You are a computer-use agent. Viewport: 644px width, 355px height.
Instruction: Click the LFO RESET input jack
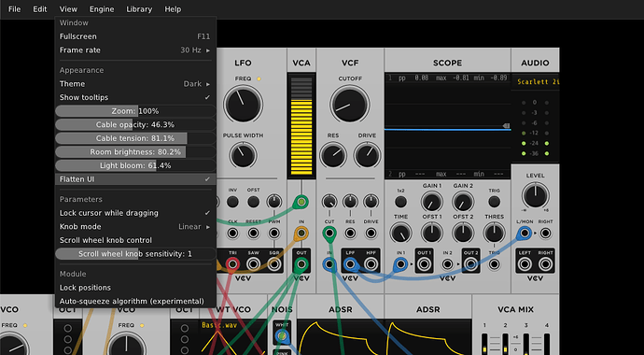(254, 234)
